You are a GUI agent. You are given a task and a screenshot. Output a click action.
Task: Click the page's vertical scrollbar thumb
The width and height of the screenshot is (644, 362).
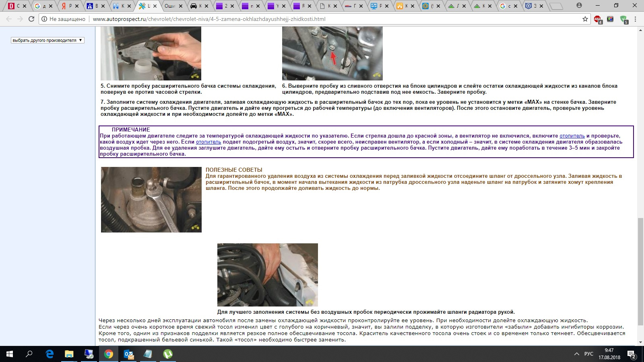tap(640, 271)
